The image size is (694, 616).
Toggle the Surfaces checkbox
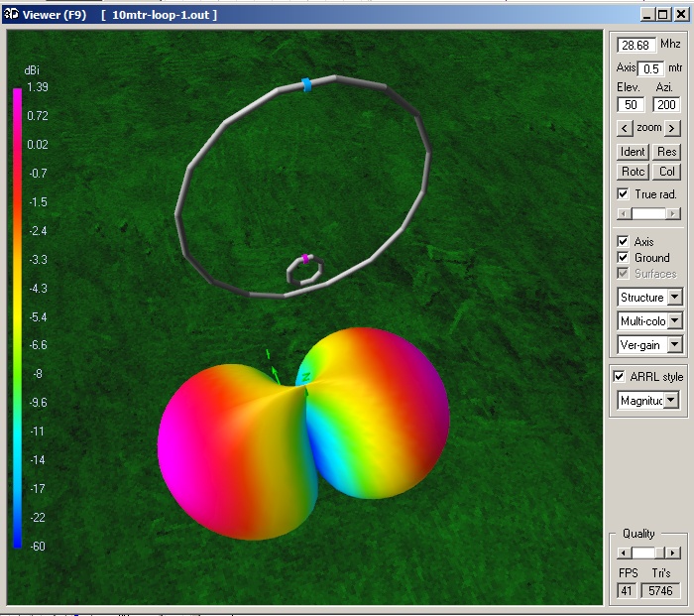[x=623, y=273]
